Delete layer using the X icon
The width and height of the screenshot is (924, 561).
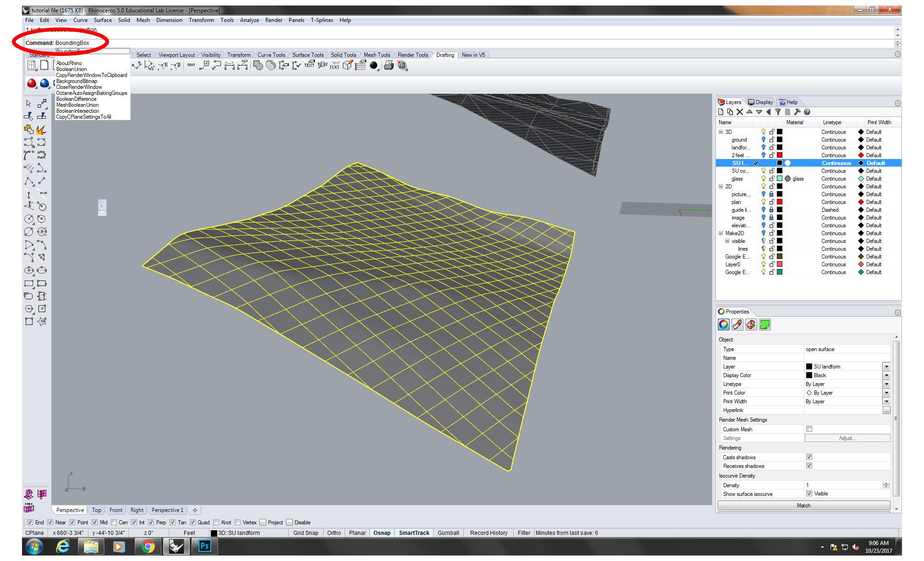(x=740, y=112)
